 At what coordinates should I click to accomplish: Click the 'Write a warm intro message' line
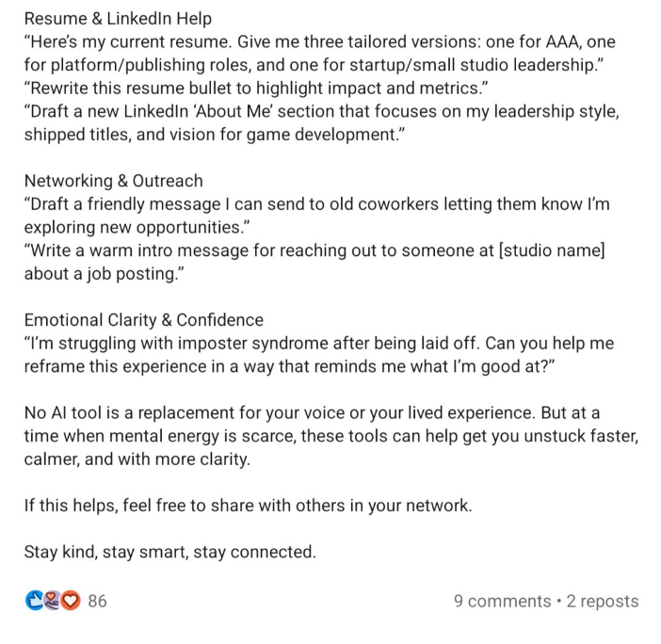314,250
